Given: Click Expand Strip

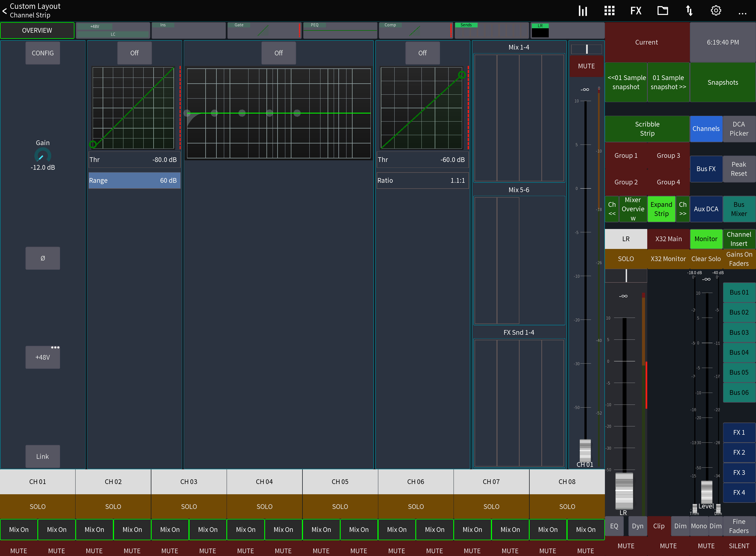Looking at the screenshot, I should 661,209.
